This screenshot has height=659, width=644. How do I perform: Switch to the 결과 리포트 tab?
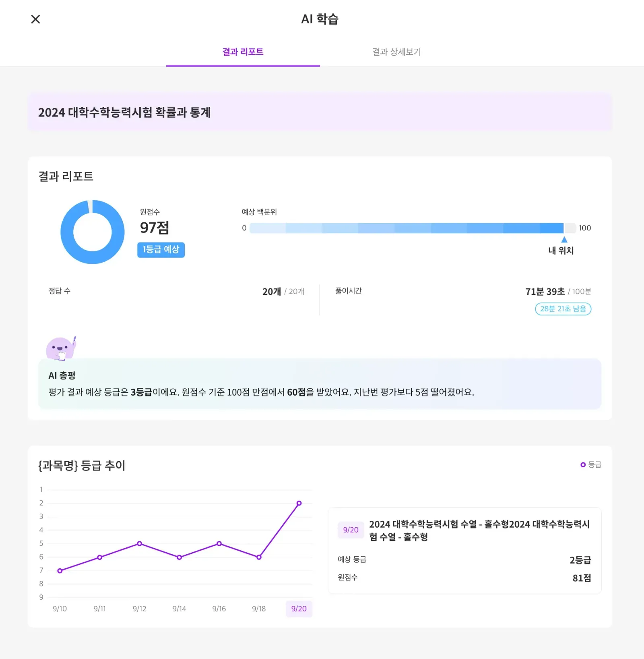[x=243, y=52]
